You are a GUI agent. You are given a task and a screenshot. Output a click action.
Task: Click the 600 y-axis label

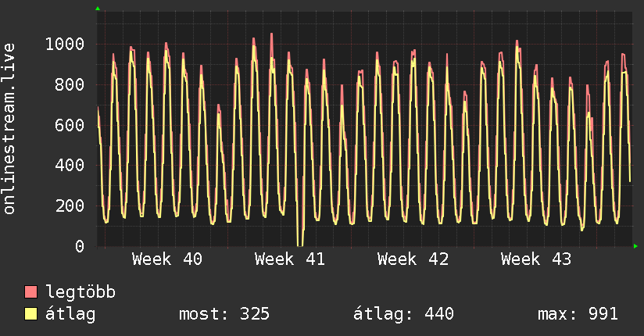70,125
